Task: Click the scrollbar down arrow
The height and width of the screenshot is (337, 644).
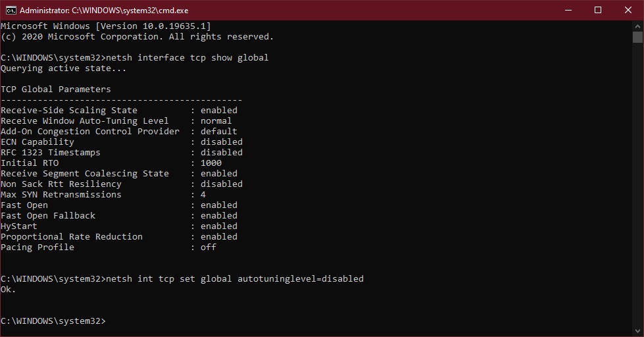Action: tap(637, 331)
